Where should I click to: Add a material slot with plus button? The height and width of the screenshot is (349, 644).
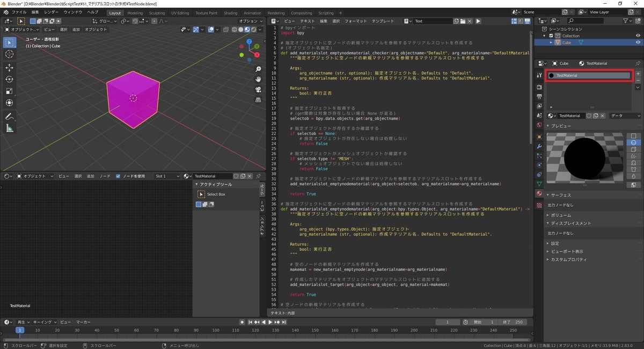pyautogui.click(x=638, y=74)
